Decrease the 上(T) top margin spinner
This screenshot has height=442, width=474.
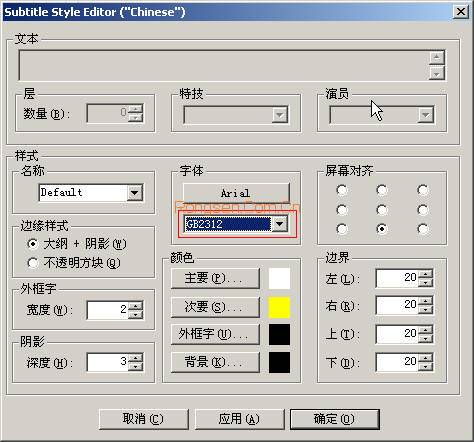tap(425, 338)
